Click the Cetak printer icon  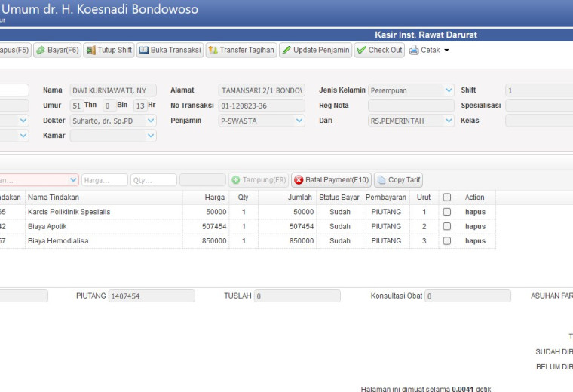tap(414, 50)
